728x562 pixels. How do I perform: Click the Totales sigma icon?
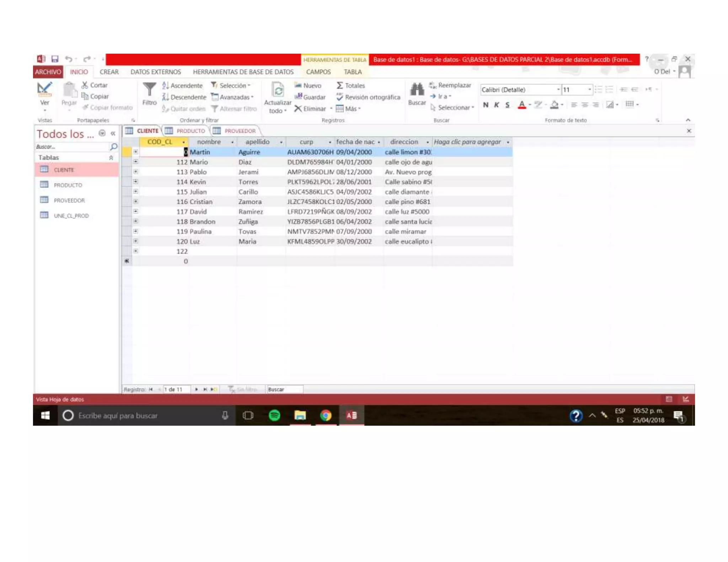click(340, 86)
